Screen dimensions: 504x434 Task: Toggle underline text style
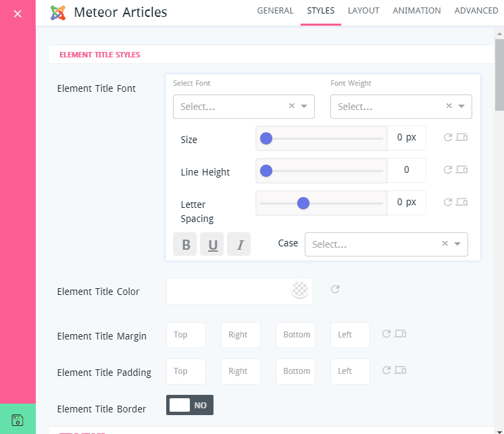212,244
